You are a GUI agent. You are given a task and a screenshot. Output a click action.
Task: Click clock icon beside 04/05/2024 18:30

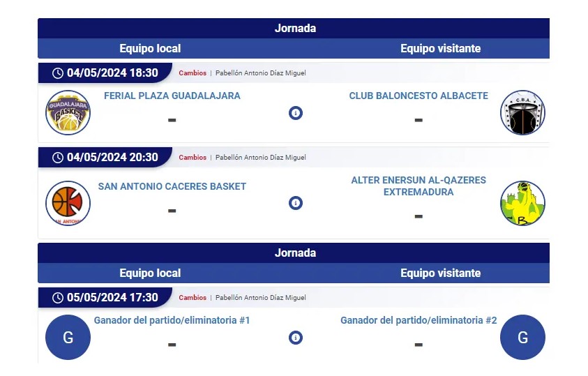click(x=57, y=73)
